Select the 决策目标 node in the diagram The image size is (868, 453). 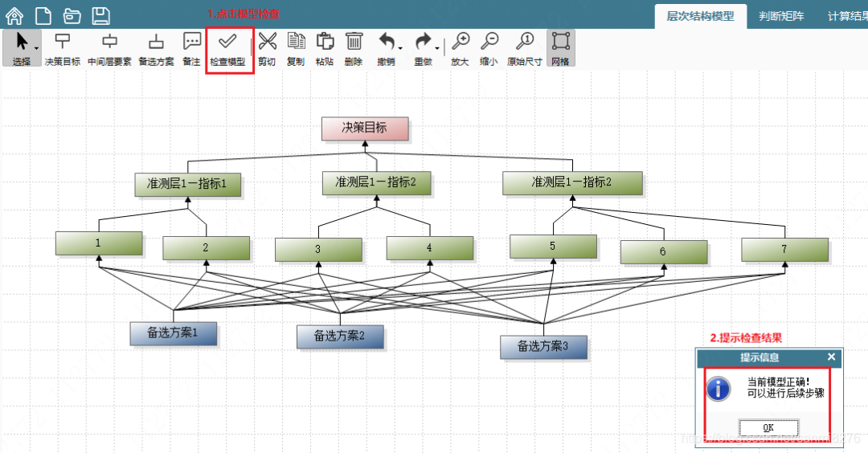pos(365,129)
